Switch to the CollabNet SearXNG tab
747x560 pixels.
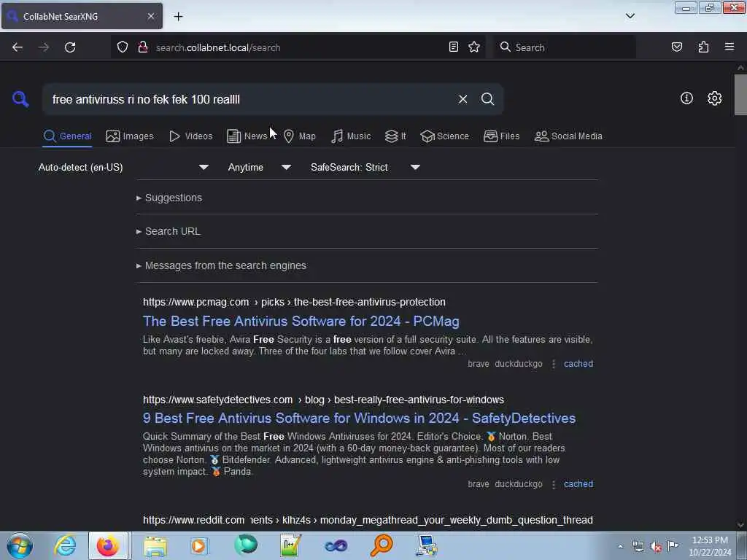point(82,16)
